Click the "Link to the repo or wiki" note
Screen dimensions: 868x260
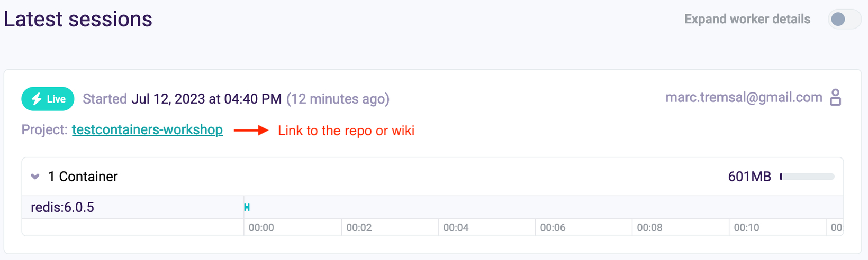point(346,131)
